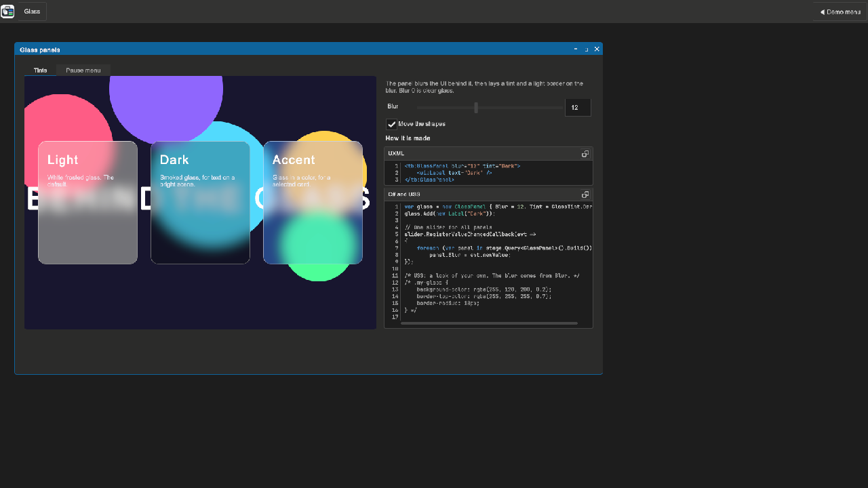The width and height of the screenshot is (868, 488).
Task: Click the app logo icon in the top bar
Action: 7,12
